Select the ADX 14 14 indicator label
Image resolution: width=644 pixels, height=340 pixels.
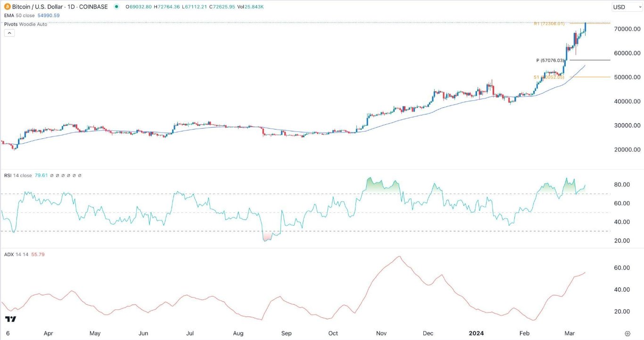pos(16,254)
